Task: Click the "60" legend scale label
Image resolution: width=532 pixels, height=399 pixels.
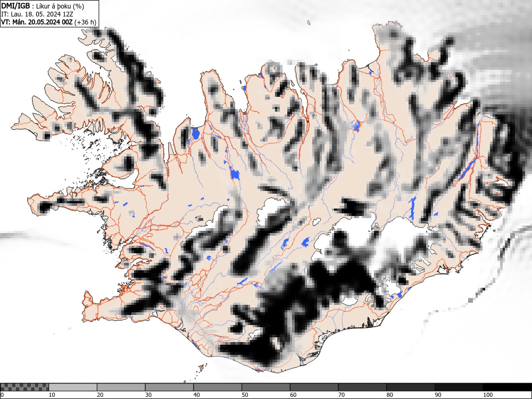Action: (293, 395)
